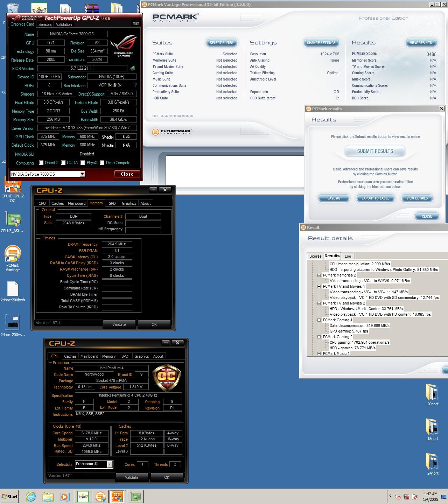The height and width of the screenshot is (504, 448).
Task: Open the 18nort folder on desktop
Action: 433,429
